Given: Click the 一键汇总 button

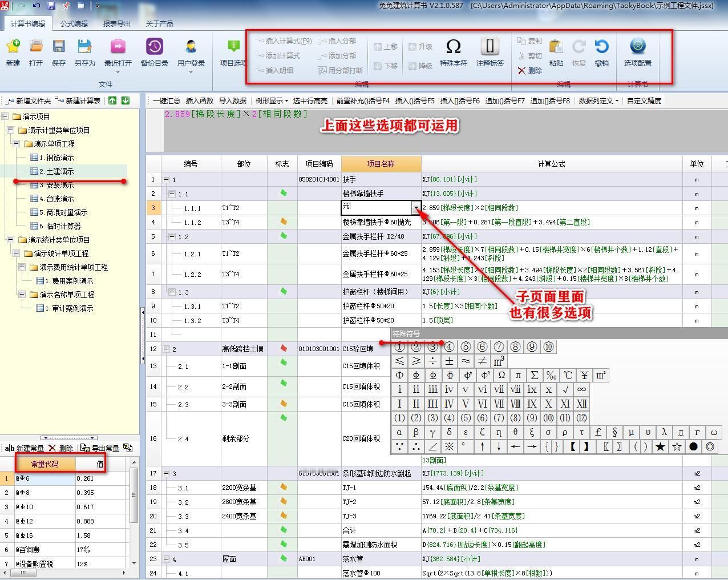Looking at the screenshot, I should (x=166, y=101).
